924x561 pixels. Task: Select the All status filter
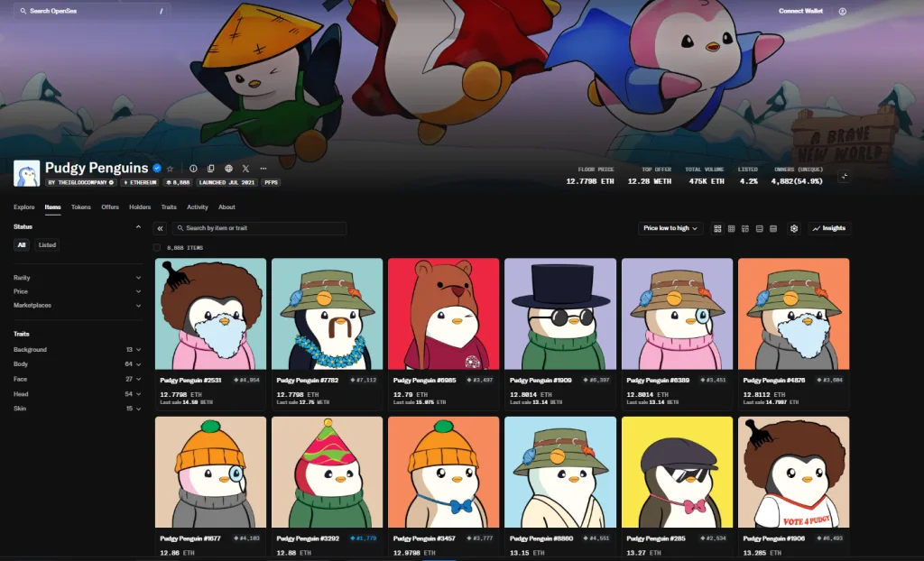pos(22,245)
